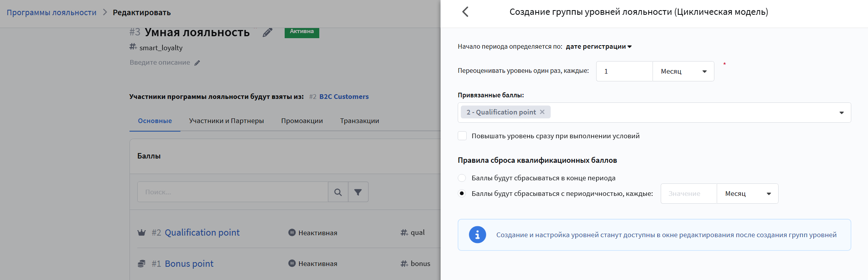Image resolution: width=868 pixels, height=280 pixels.
Task: Focus the Значение reset period field
Action: click(689, 194)
